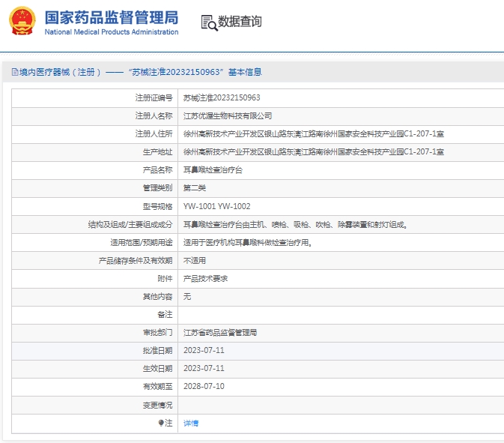Viewport: 504px width, 443px height.
Task: Click storage condition value 不适用
Action: pyautogui.click(x=195, y=261)
